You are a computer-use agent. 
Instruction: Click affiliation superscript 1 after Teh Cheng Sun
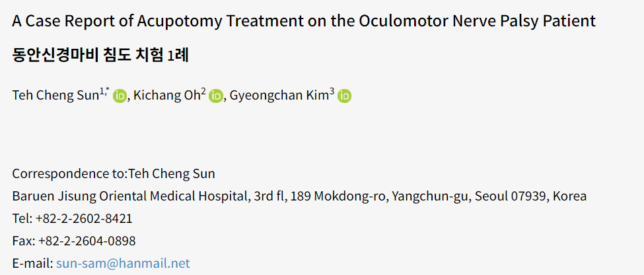point(102,92)
